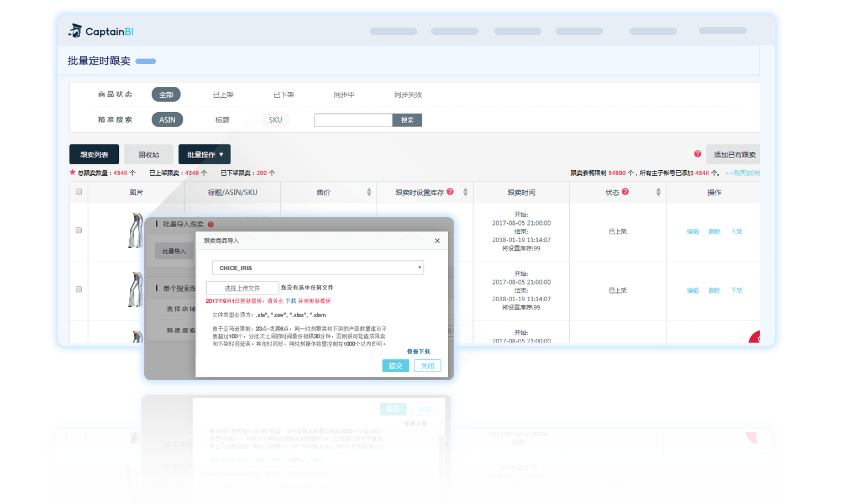Viewport: 866px width, 504px height.
Task: Click 已上架 status in first row
Action: click(618, 232)
